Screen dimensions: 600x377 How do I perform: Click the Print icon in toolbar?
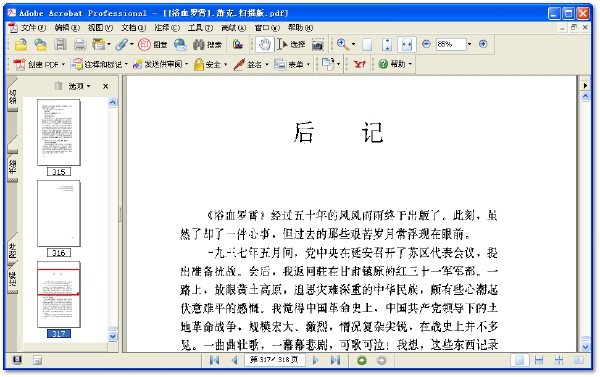(x=80, y=45)
